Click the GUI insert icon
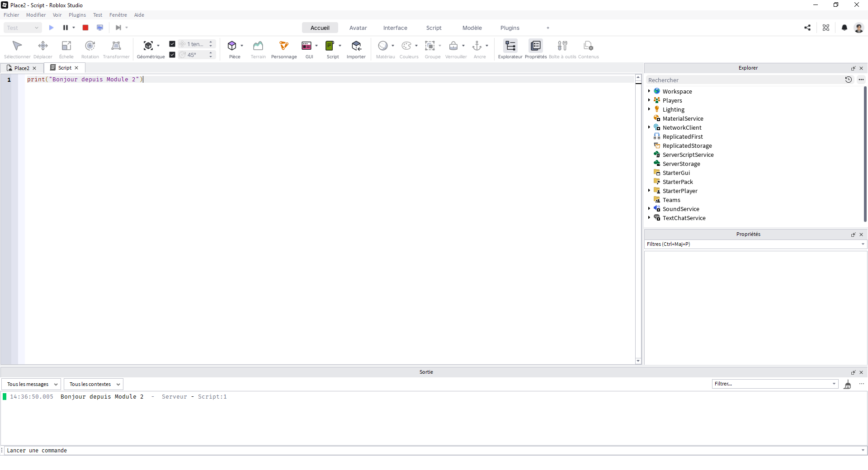Image resolution: width=868 pixels, height=470 pixels. coord(307,46)
